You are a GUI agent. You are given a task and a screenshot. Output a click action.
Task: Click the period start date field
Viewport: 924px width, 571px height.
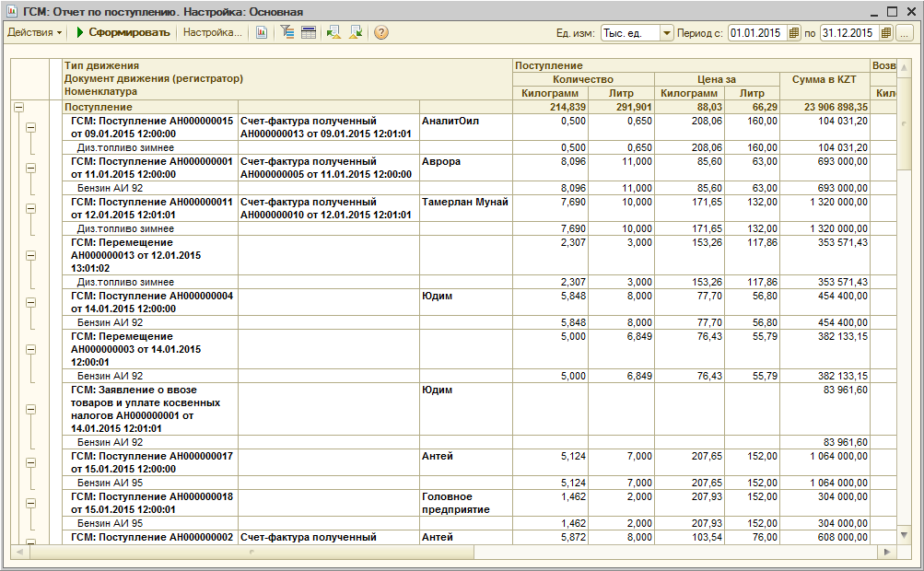click(x=755, y=33)
